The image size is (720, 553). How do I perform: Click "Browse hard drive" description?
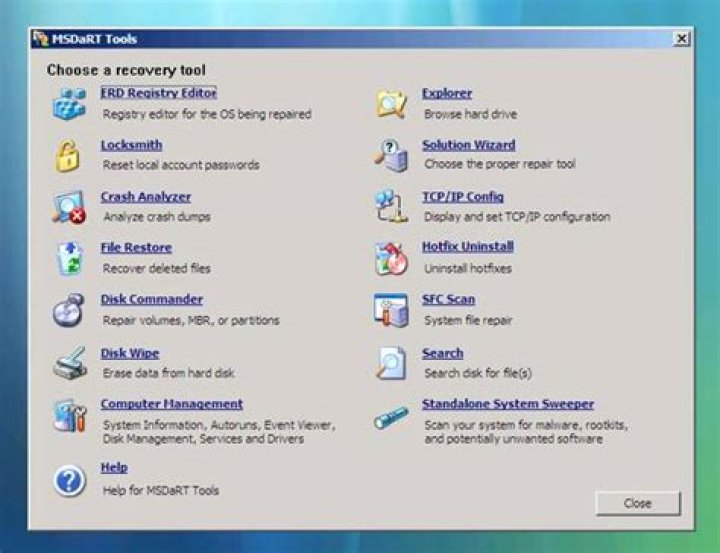tap(470, 114)
